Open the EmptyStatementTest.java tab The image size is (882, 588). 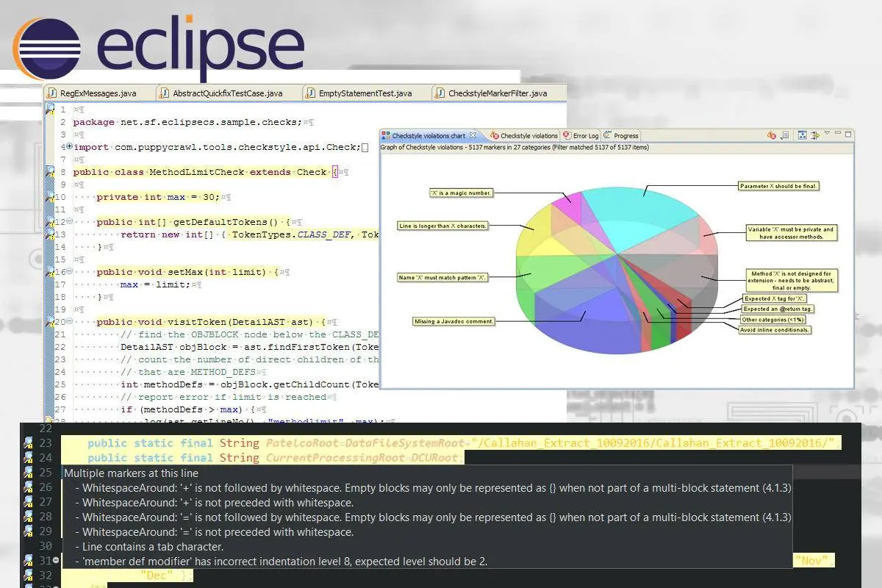click(x=365, y=93)
